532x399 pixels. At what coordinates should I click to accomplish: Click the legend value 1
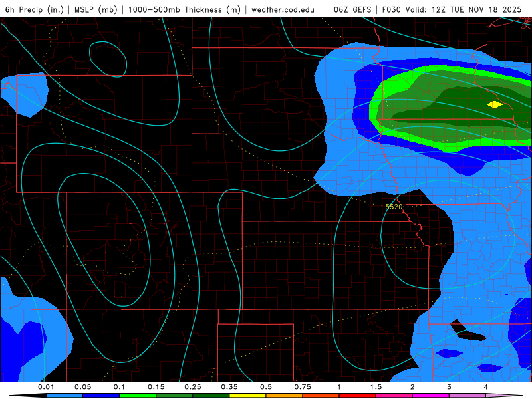click(339, 387)
